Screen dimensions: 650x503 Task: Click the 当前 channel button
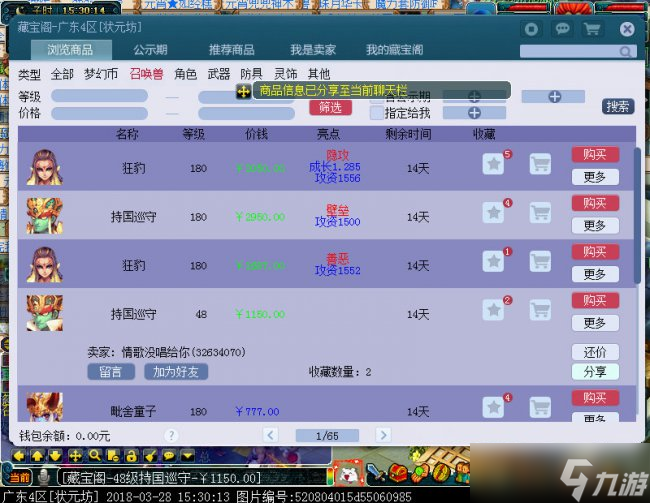click(x=19, y=478)
